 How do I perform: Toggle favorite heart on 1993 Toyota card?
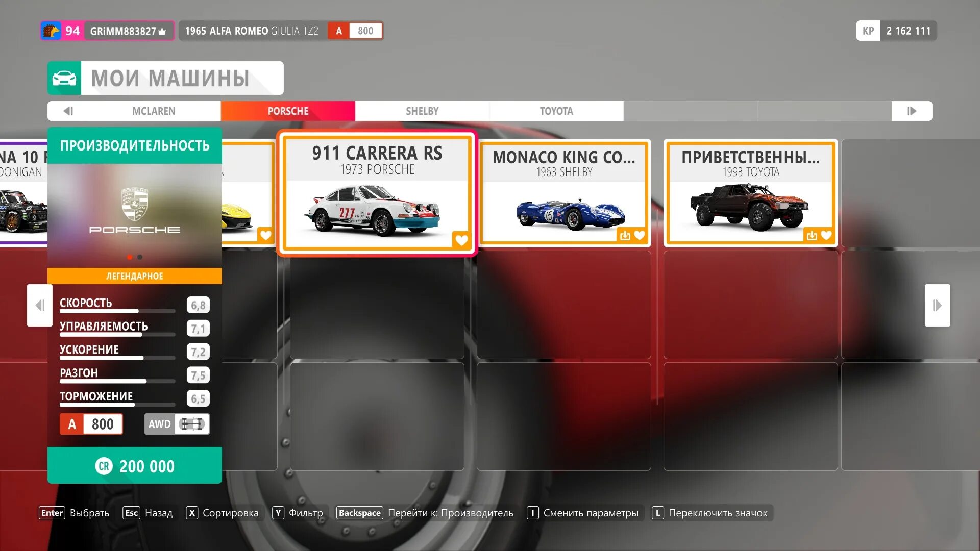[826, 235]
